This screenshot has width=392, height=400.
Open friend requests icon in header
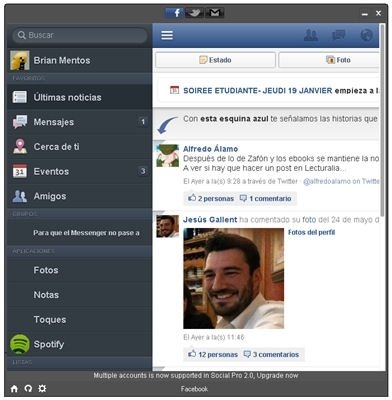pos(311,35)
